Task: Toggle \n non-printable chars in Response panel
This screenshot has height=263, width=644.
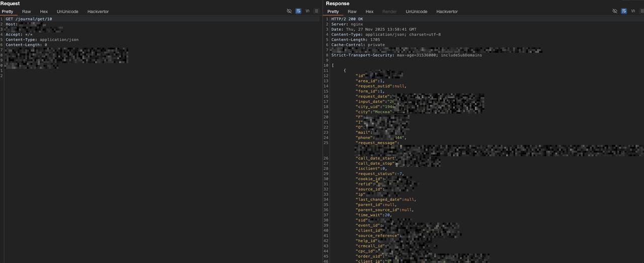Action: pyautogui.click(x=633, y=11)
